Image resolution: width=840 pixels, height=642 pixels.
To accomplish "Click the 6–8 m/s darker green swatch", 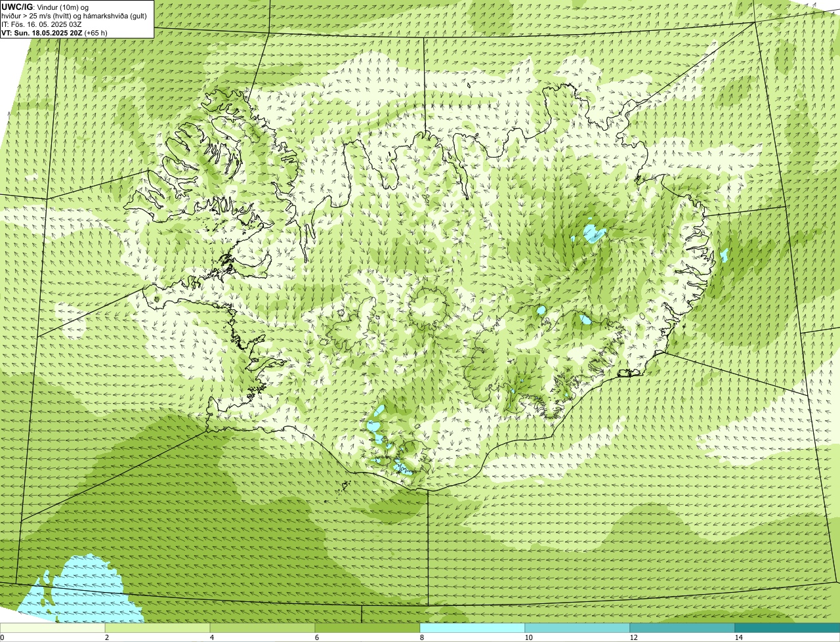I will [x=367, y=628].
